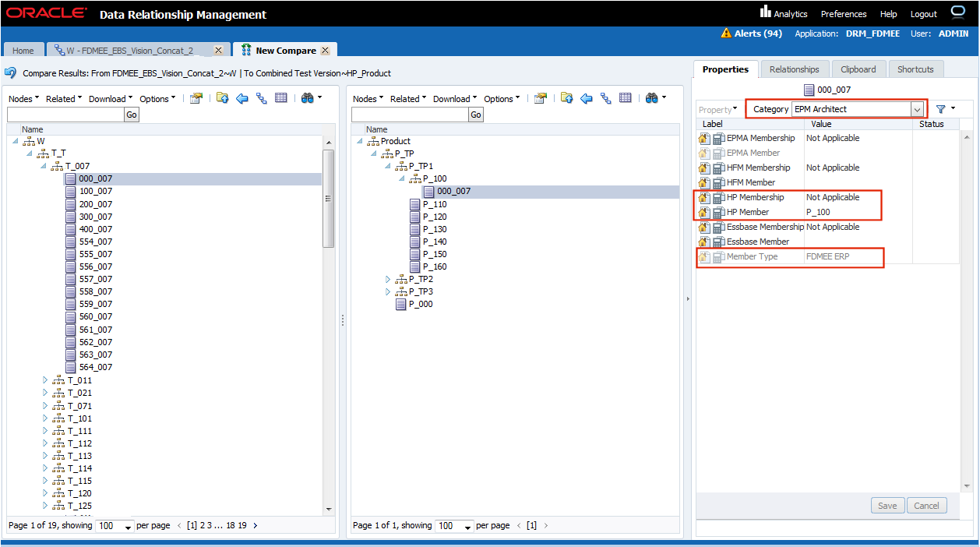The height and width of the screenshot is (547, 980).
Task: Select the back arrow navigation icon in left pane
Action: tap(242, 99)
